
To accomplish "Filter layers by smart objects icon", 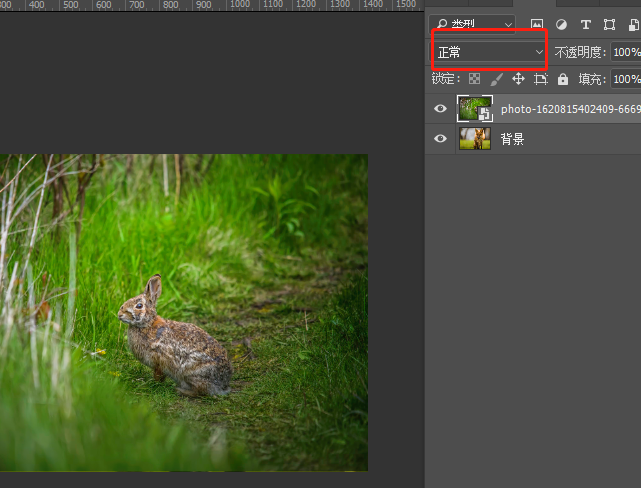I will pos(634,25).
